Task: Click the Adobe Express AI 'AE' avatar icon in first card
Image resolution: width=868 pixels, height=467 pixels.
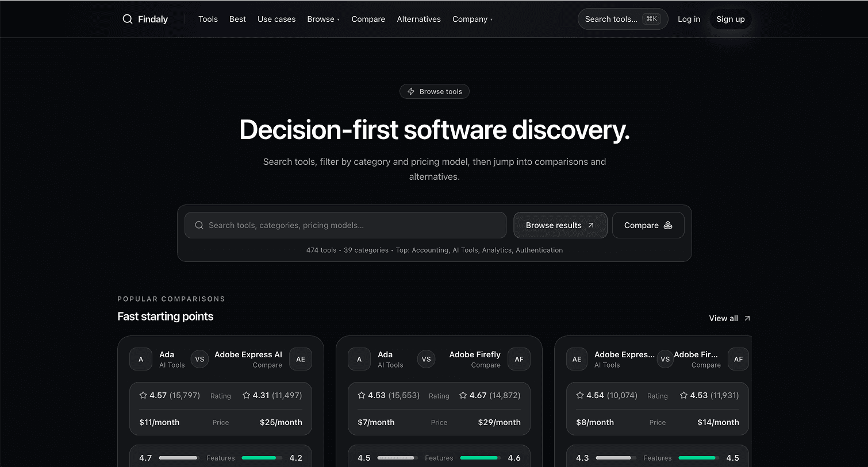Action: click(x=300, y=359)
